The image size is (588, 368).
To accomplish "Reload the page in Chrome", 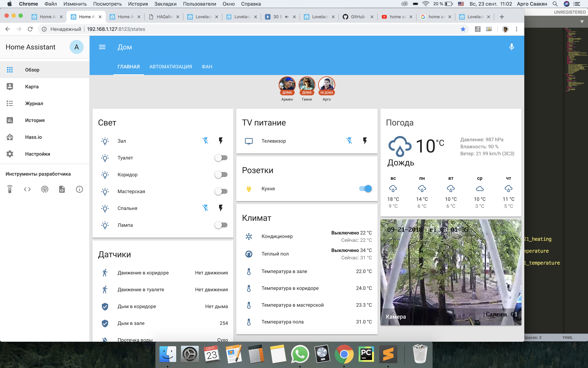I will click(30, 29).
